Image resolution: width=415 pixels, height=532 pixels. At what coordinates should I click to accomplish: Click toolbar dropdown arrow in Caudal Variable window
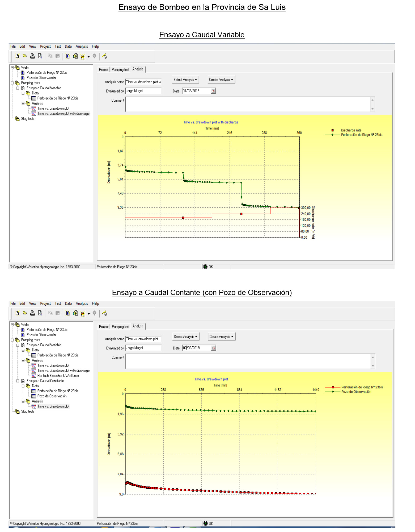click(x=88, y=57)
